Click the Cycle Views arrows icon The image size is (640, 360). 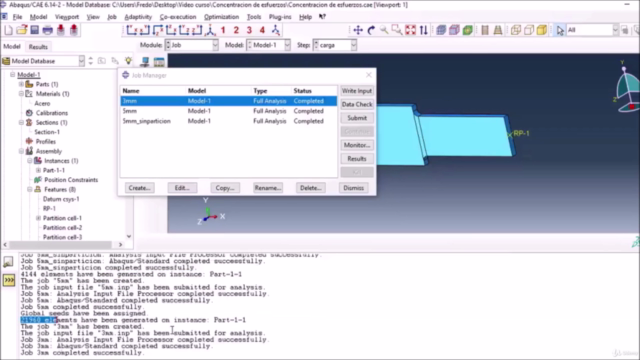pos(424,30)
